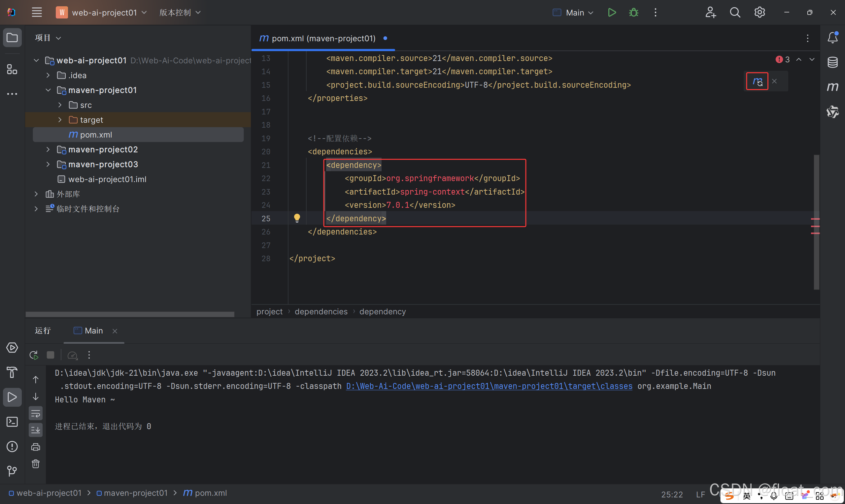Expand the target folder in the tree
This screenshot has height=504, width=845.
click(x=60, y=120)
